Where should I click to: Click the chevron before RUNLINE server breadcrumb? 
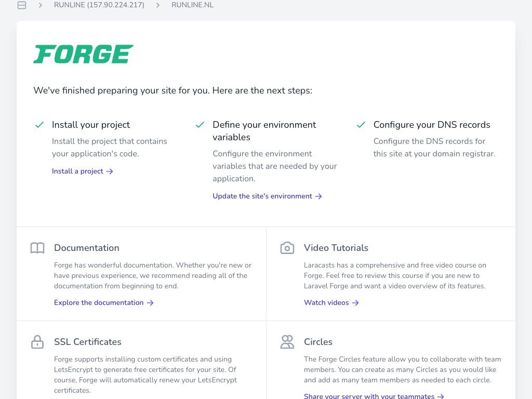point(41,5)
